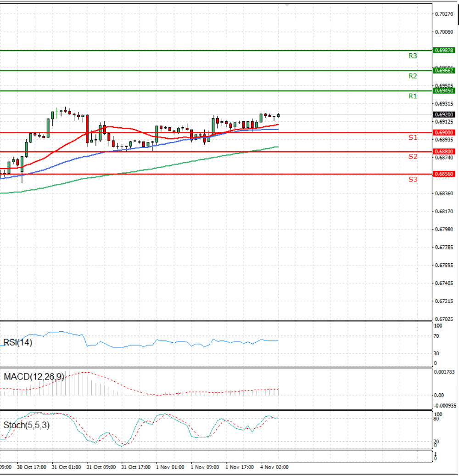
Task: Click the black 0.69200 current price tag
Action: point(444,114)
